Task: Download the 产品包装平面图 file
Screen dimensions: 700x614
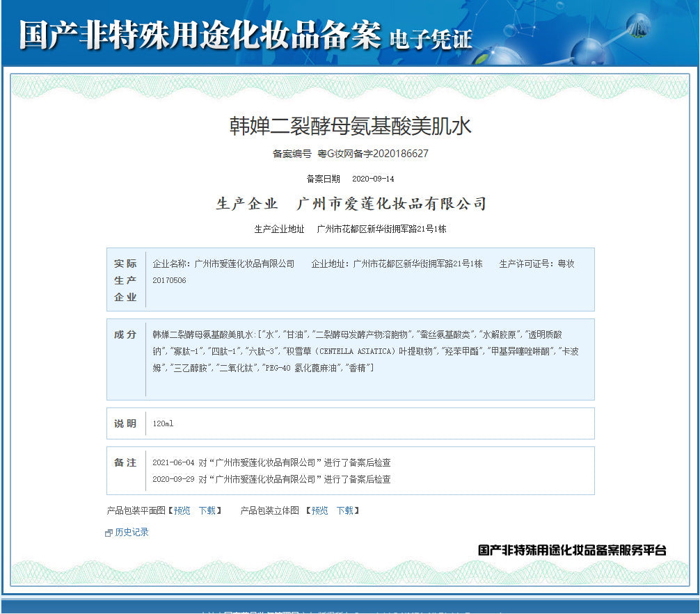Action: pos(207,510)
